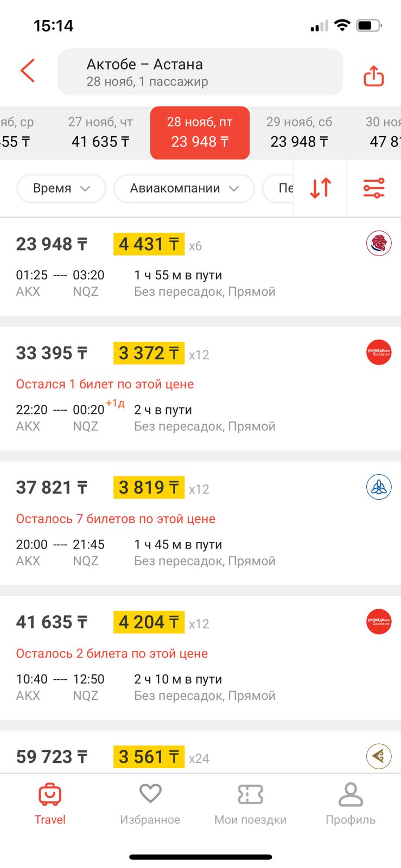Select the 29 нояб, сб date tab
Viewport: 401px width, 868px height.
click(299, 132)
